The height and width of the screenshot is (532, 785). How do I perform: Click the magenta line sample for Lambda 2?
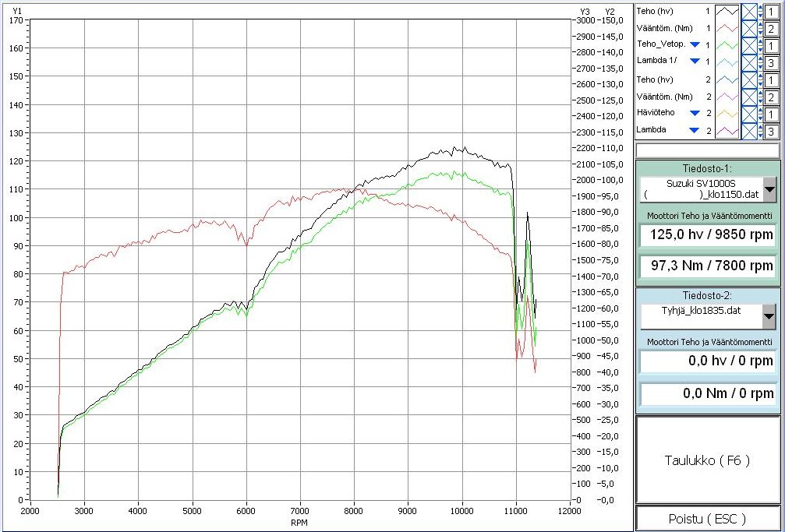click(x=728, y=131)
